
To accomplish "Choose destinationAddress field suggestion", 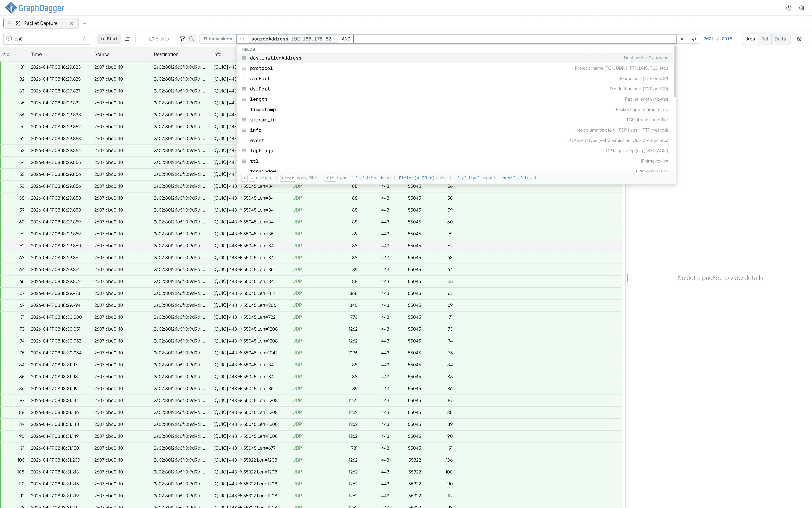I will 455,58.
